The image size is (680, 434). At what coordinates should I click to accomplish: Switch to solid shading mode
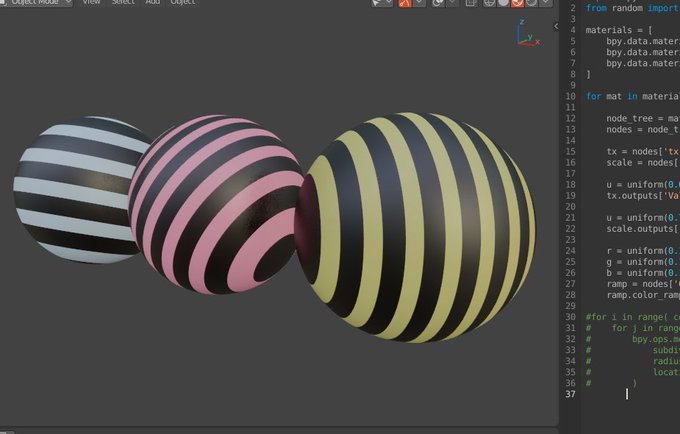(x=503, y=3)
